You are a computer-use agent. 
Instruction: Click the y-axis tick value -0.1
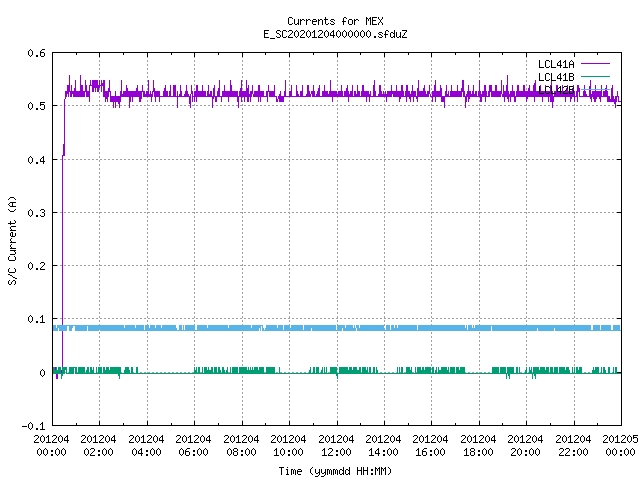[x=33, y=426]
